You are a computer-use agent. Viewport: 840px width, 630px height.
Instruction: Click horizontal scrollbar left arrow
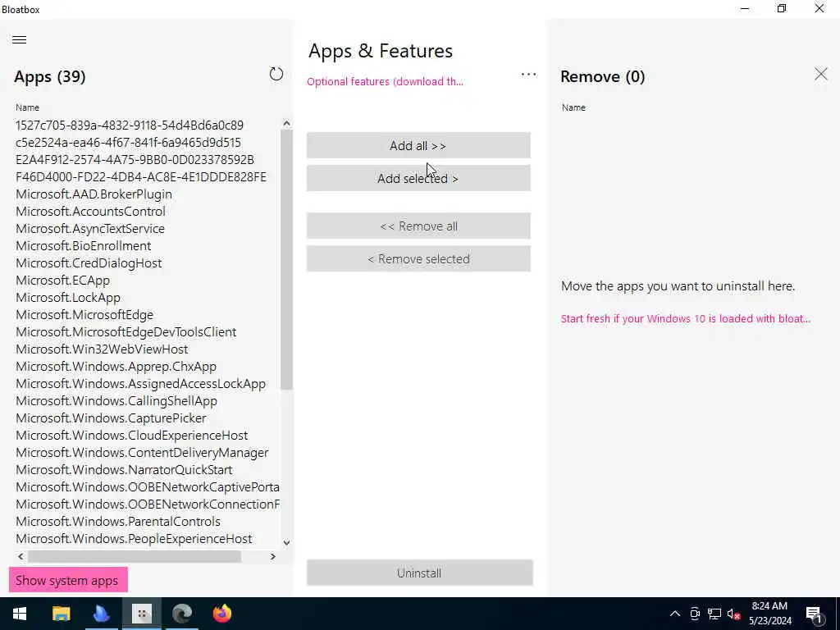click(21, 557)
